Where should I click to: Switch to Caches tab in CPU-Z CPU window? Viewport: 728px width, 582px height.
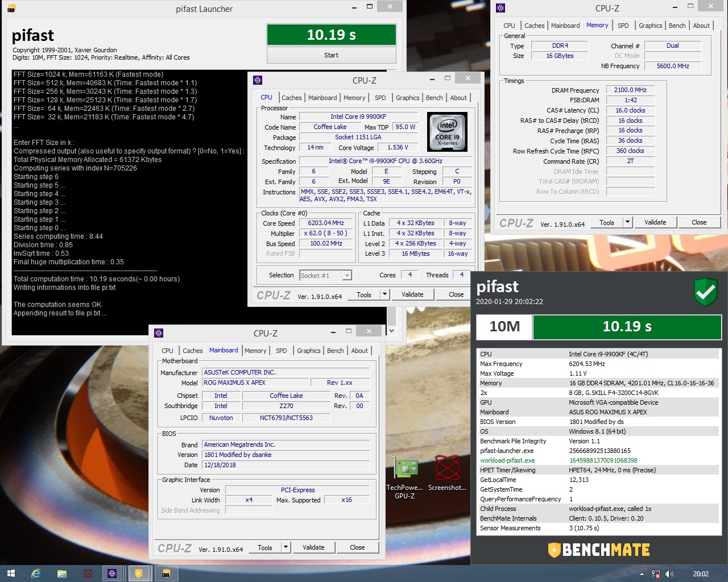point(292,98)
